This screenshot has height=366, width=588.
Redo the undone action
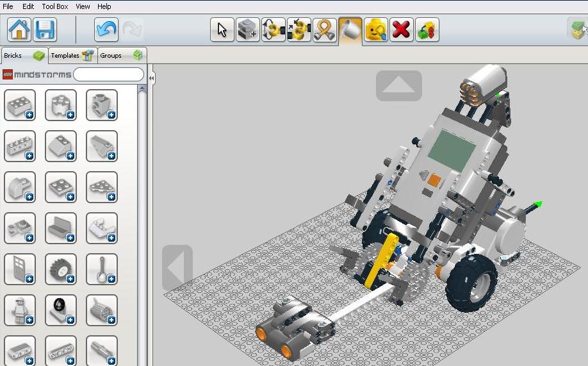point(132,29)
